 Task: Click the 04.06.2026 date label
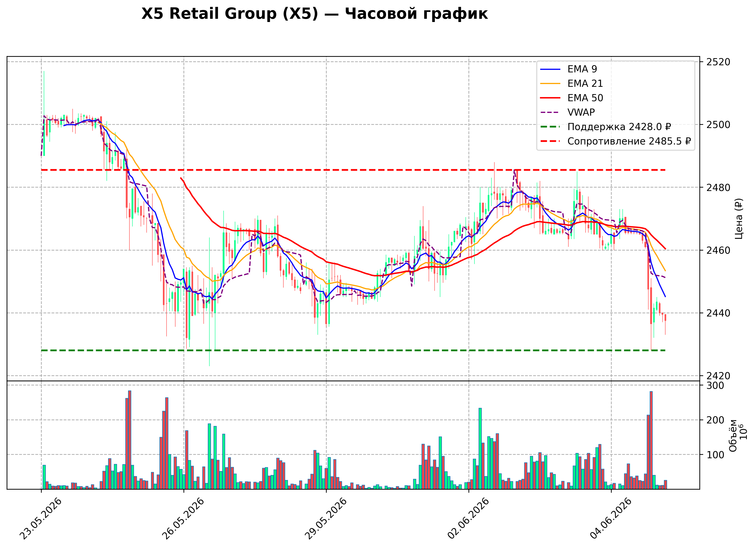[611, 519]
